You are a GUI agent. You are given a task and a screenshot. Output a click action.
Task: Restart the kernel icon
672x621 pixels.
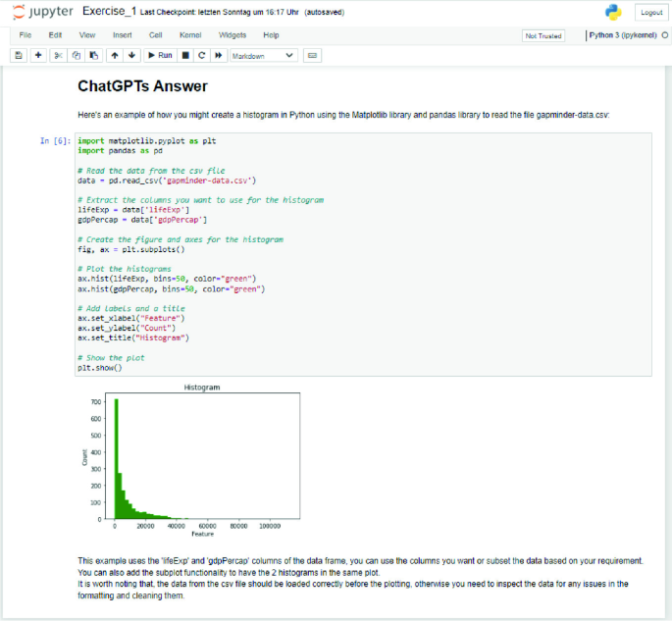click(202, 55)
